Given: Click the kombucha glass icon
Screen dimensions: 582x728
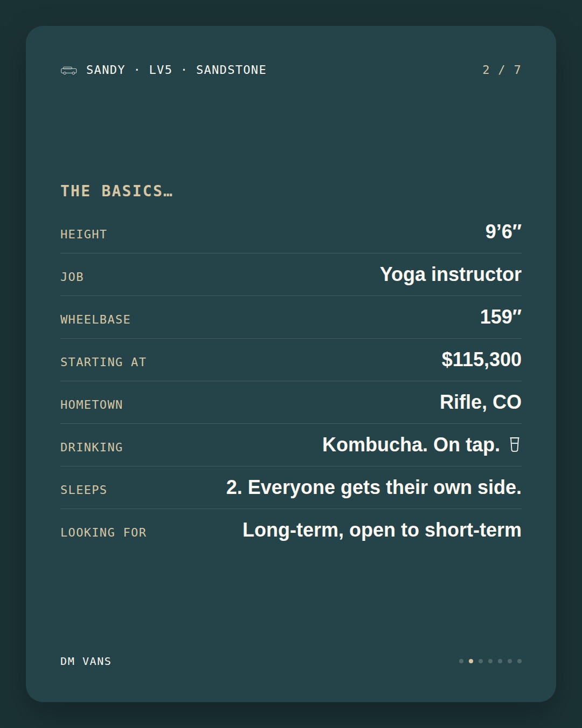Looking at the screenshot, I should tap(515, 445).
